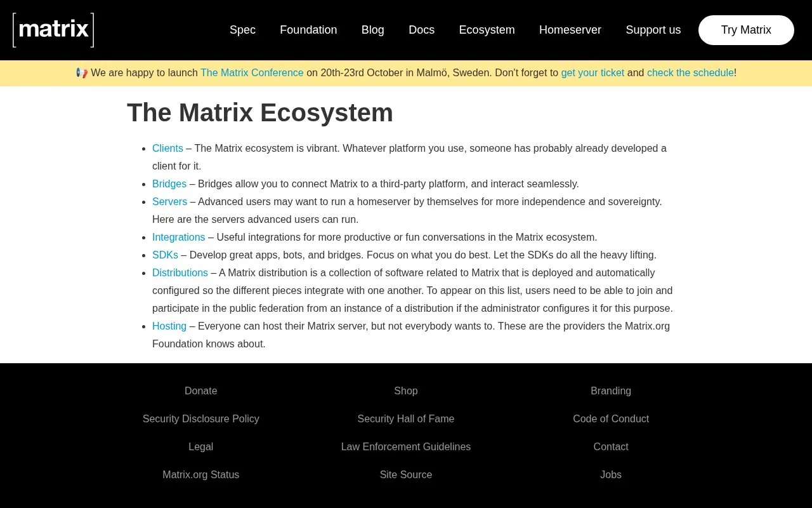
Task: Go to the Contact page
Action: point(611,447)
